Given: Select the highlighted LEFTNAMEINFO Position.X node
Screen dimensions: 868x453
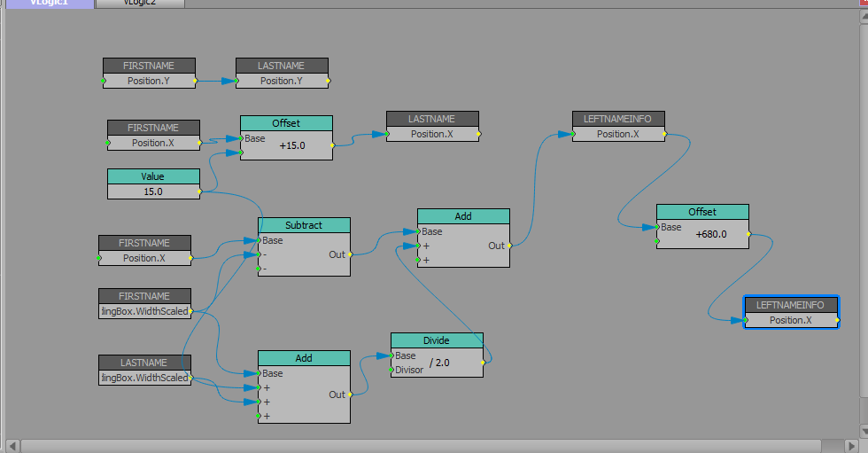Looking at the screenshot, I should (x=791, y=312).
